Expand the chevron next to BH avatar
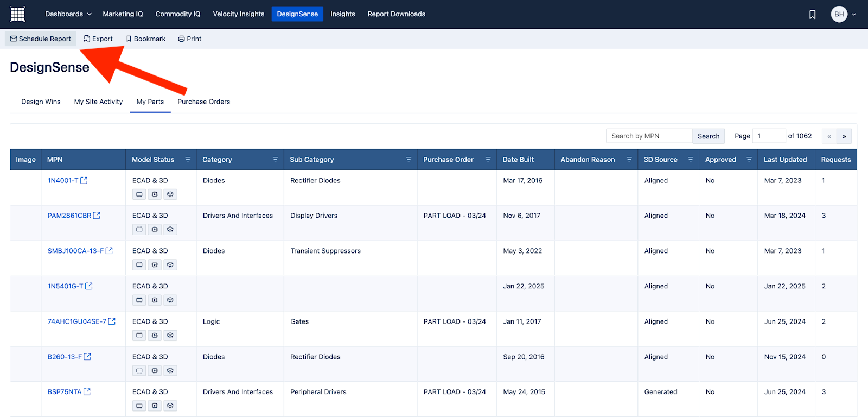 coord(854,15)
